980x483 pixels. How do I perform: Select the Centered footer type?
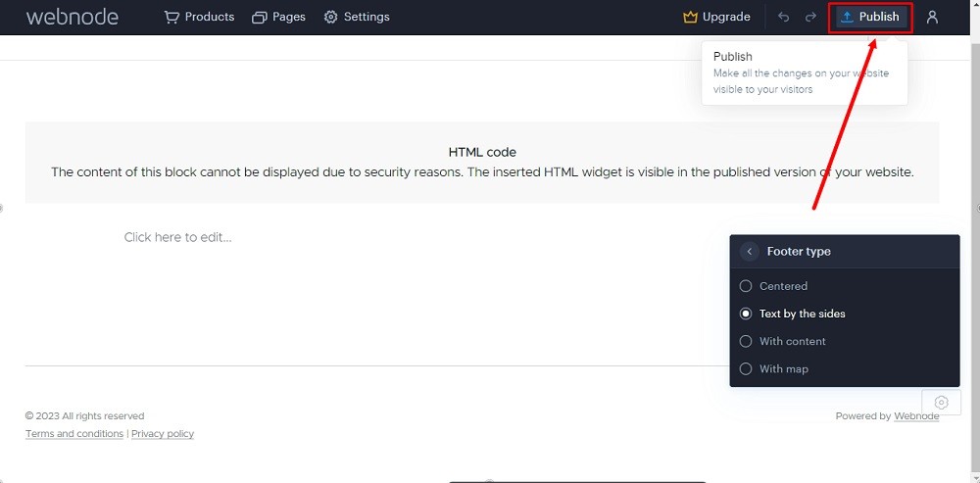(x=774, y=286)
